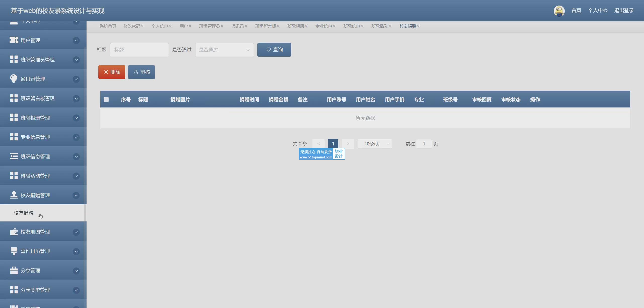Image resolution: width=644 pixels, height=308 pixels.
Task: Expand the 班级留言板管理 chevron
Action: pyautogui.click(x=76, y=98)
